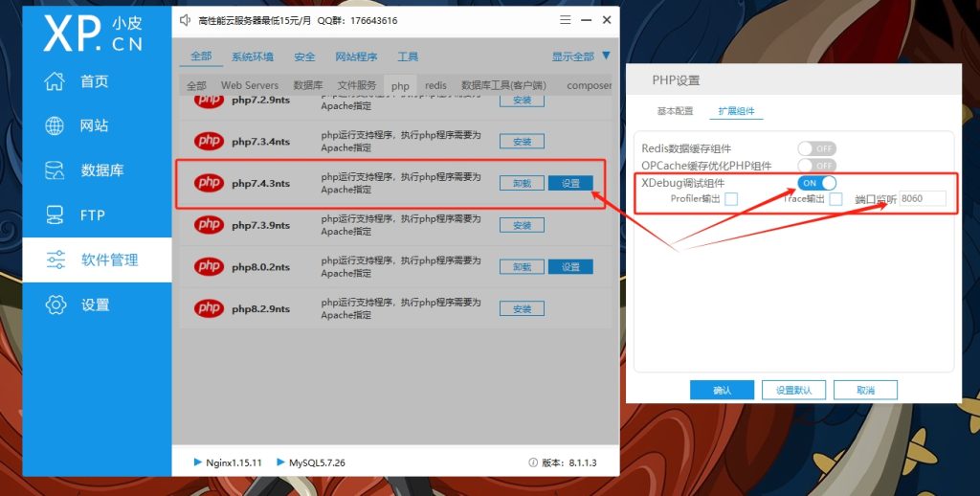Open the 数据库 database sidebar icon
Viewport: 980px width, 496px height.
coord(55,170)
